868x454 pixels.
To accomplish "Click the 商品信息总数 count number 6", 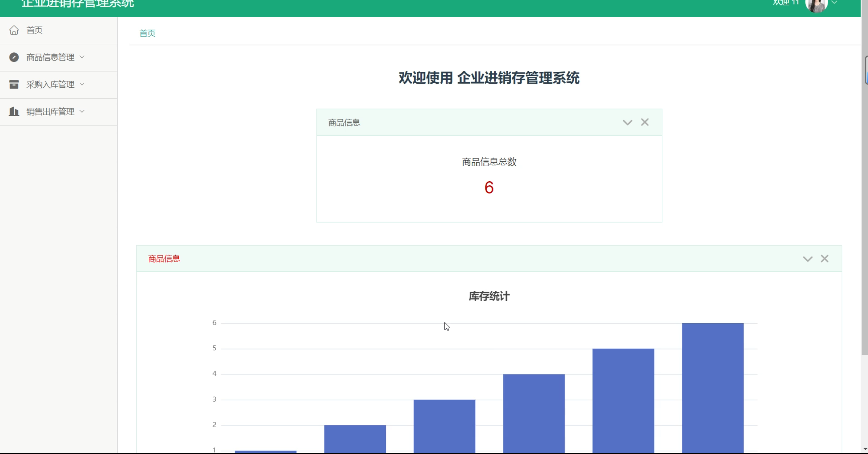I will click(x=489, y=187).
